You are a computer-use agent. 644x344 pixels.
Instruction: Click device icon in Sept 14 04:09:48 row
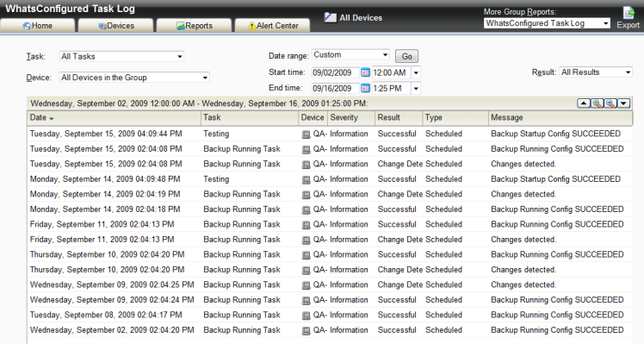(306, 180)
